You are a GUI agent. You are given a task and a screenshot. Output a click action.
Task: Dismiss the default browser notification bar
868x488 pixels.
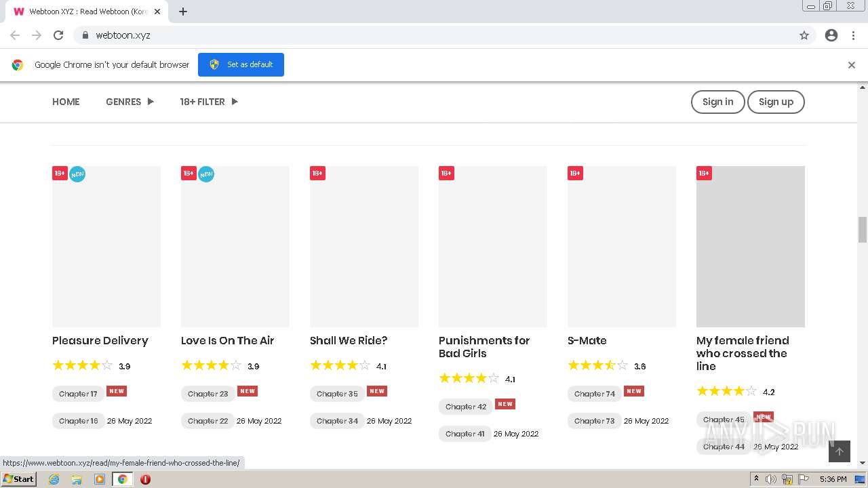852,65
